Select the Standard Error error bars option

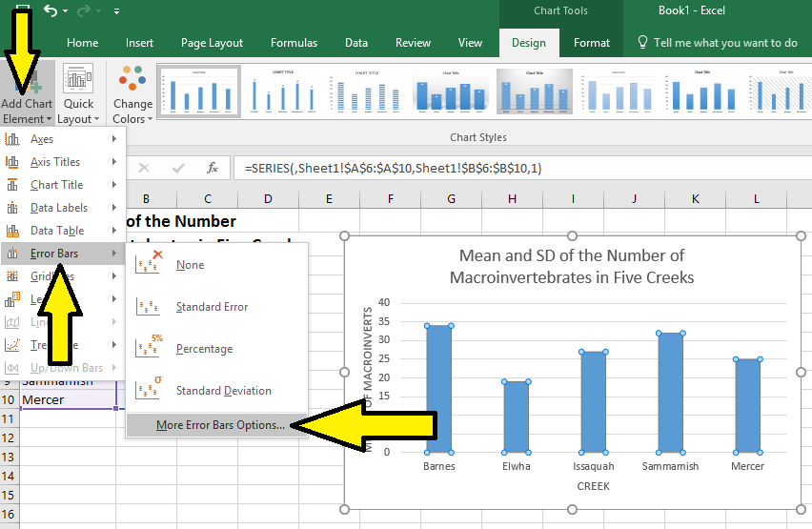[x=212, y=307]
